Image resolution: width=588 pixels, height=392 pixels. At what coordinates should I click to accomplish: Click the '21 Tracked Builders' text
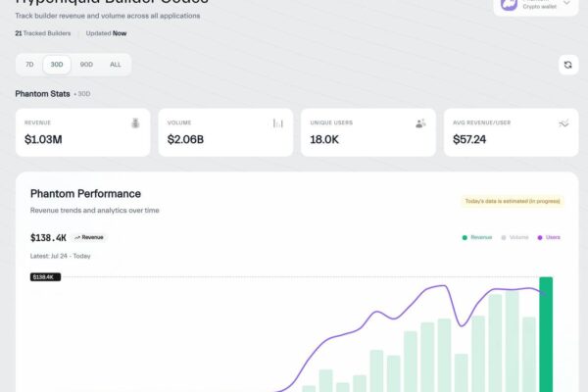(x=43, y=33)
